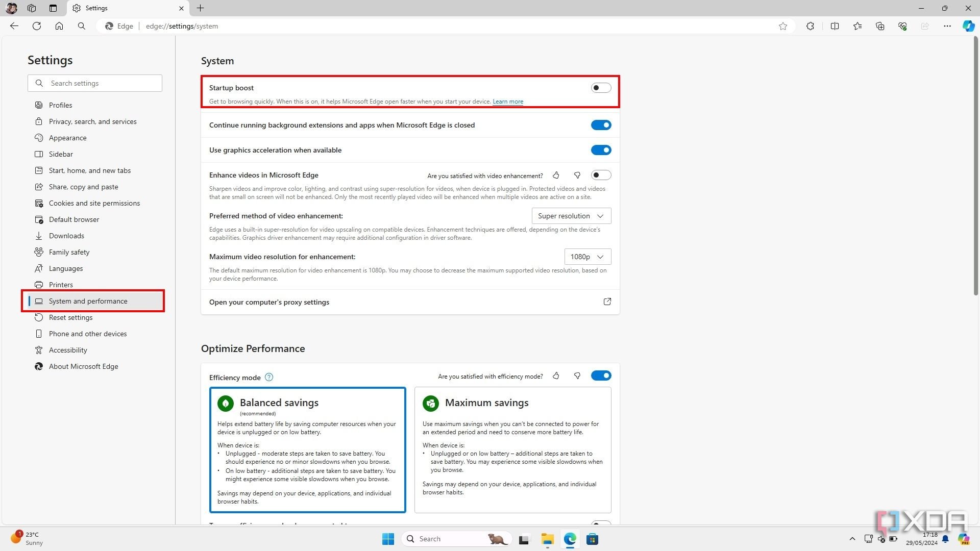Open Languages settings section
980x551 pixels.
pyautogui.click(x=94, y=268)
